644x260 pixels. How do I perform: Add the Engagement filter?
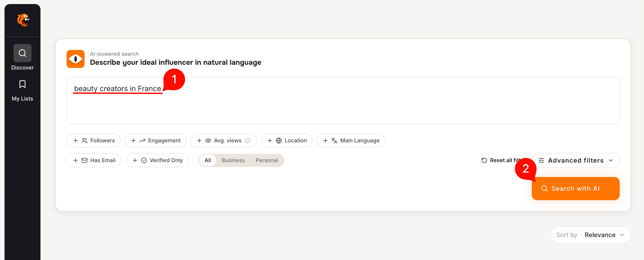coord(156,141)
